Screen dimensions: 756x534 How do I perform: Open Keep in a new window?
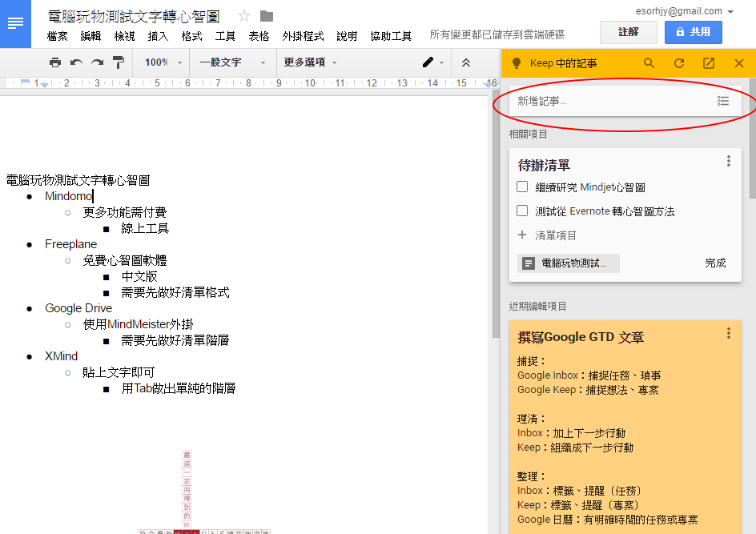(x=709, y=63)
